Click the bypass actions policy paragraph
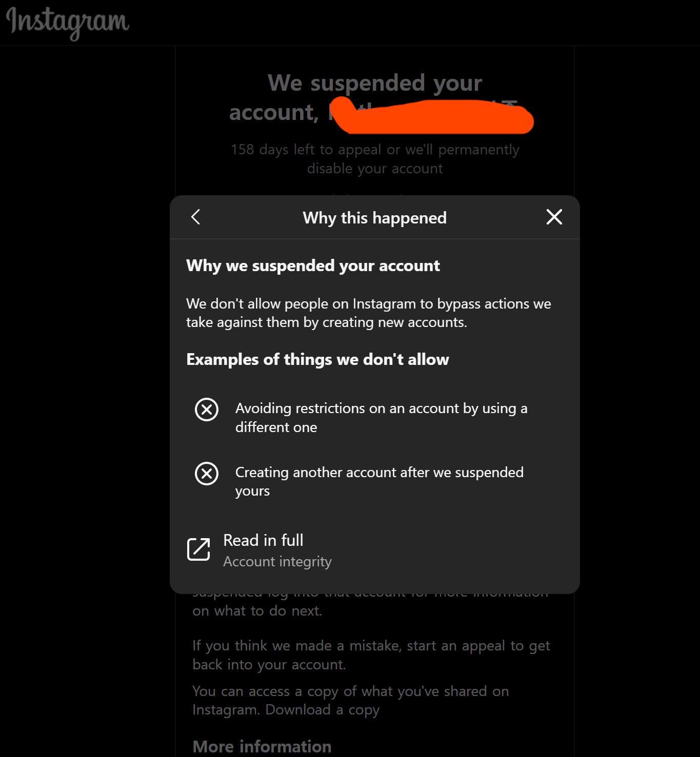This screenshot has height=757, width=700. point(368,313)
